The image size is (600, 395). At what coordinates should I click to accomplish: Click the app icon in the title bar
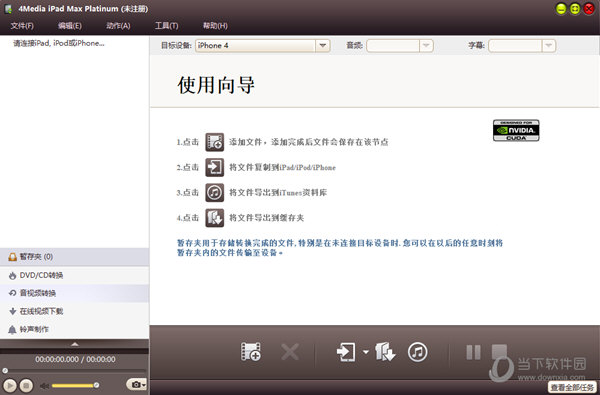tap(8, 9)
